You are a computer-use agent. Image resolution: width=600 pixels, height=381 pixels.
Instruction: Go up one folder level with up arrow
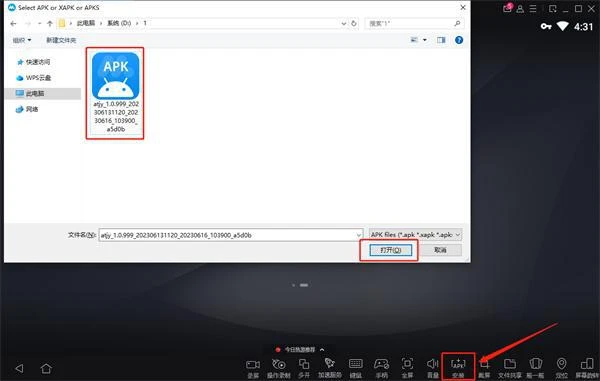pyautogui.click(x=49, y=23)
